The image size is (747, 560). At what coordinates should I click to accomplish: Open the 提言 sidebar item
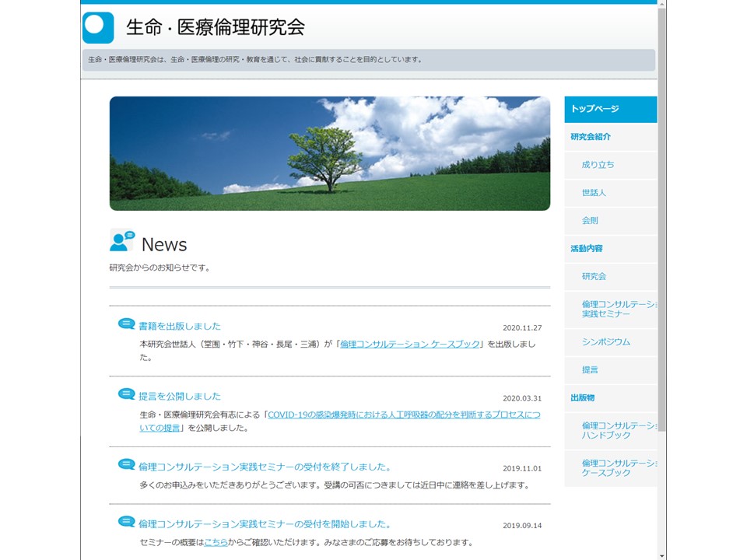coord(590,370)
